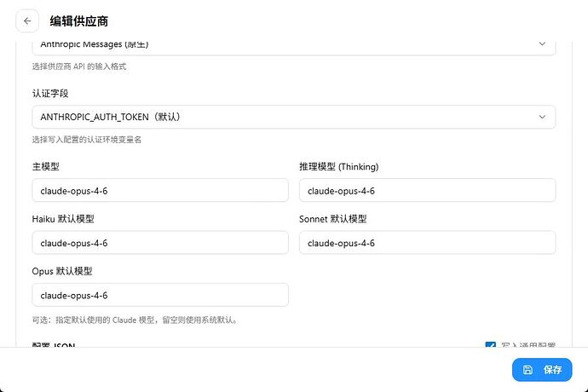Click the 选择供应商 API 的输入格式 hint
The height and width of the screenshot is (392, 588).
click(79, 66)
